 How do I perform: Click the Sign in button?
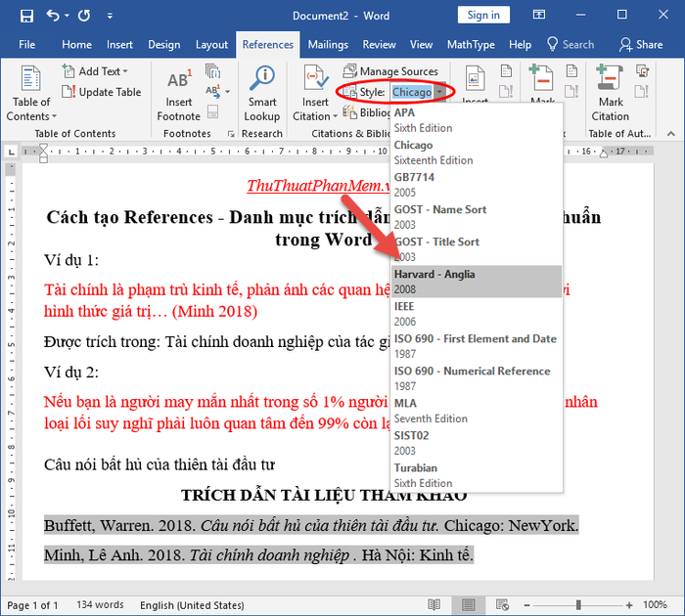pyautogui.click(x=483, y=15)
